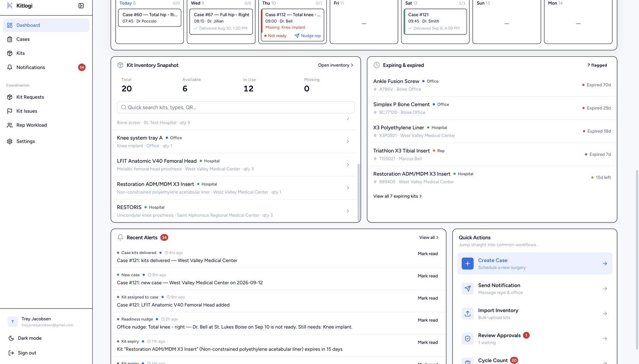Click the Rep Workload people icon
Viewport: 639px width, 364px height.
coord(10,125)
